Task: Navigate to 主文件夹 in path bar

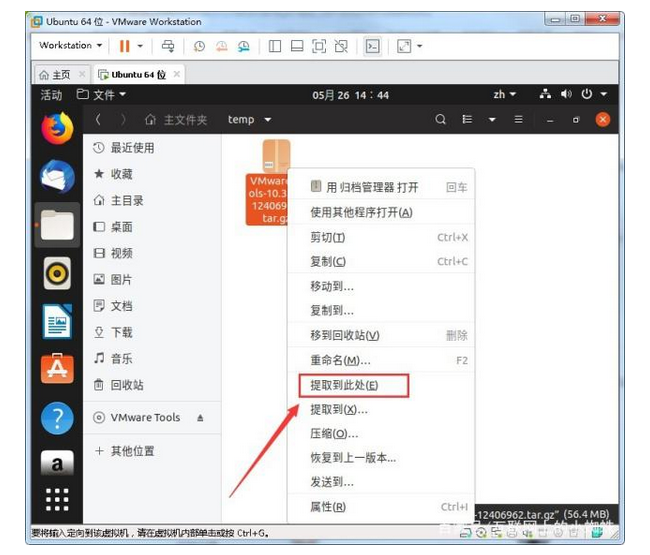Action: tap(176, 120)
